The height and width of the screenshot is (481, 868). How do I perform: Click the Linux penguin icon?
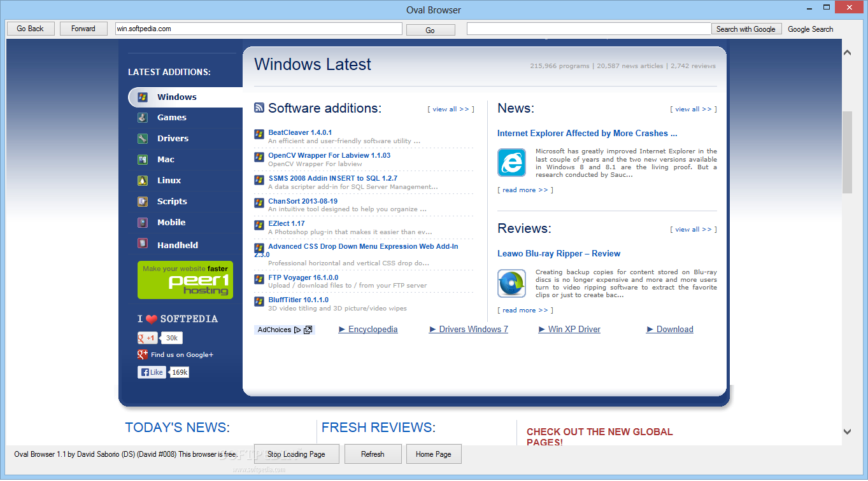(x=143, y=181)
